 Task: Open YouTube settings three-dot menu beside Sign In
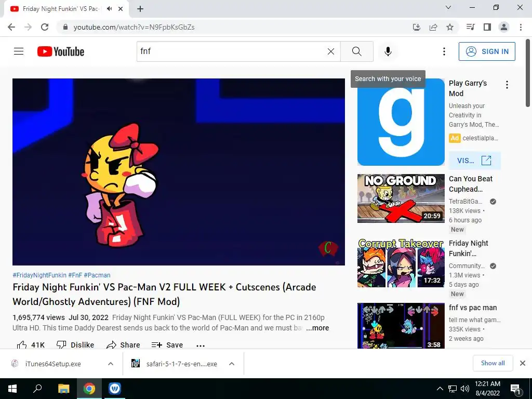click(444, 51)
